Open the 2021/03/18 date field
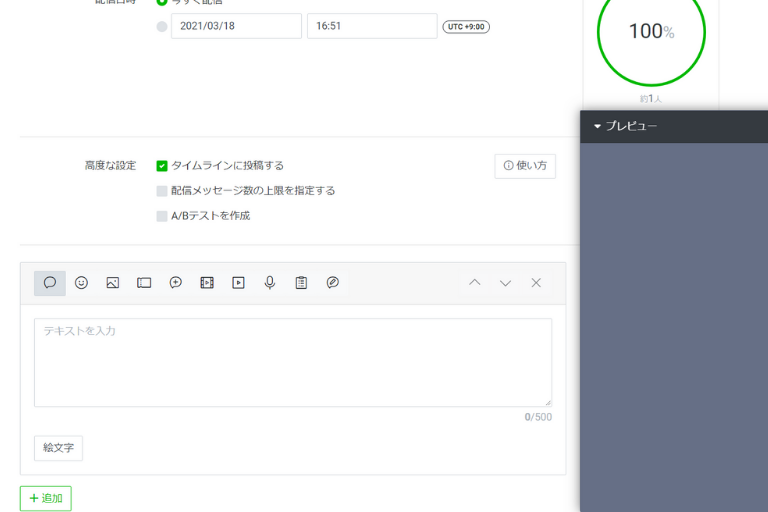 [x=236, y=26]
